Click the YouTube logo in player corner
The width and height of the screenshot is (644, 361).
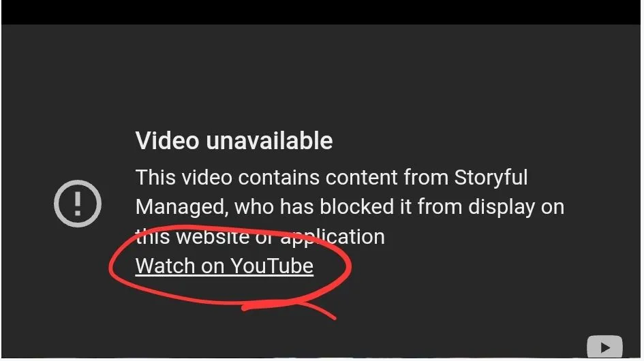tap(604, 347)
